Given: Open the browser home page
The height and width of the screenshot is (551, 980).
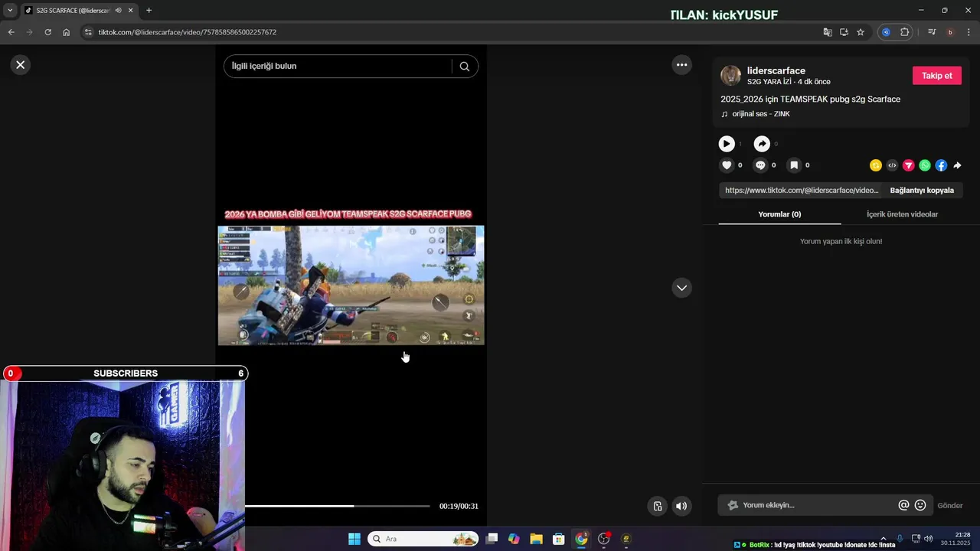Looking at the screenshot, I should pos(66,32).
